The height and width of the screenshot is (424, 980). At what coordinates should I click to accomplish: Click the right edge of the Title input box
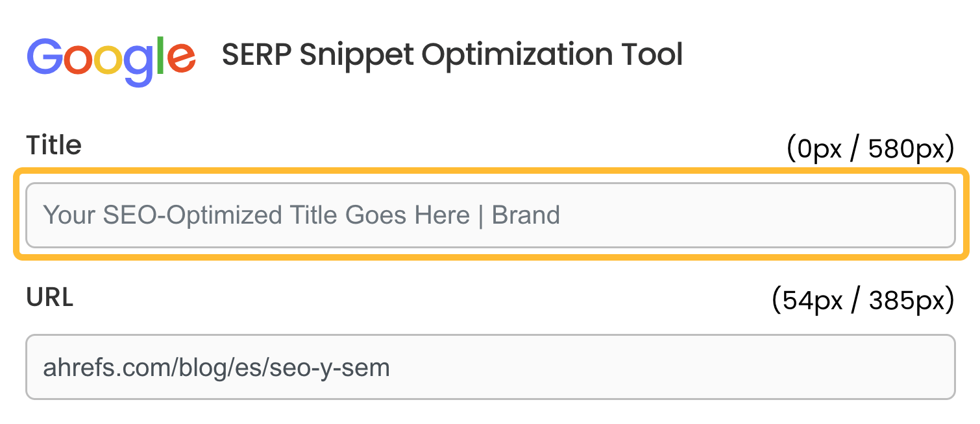click(954, 215)
